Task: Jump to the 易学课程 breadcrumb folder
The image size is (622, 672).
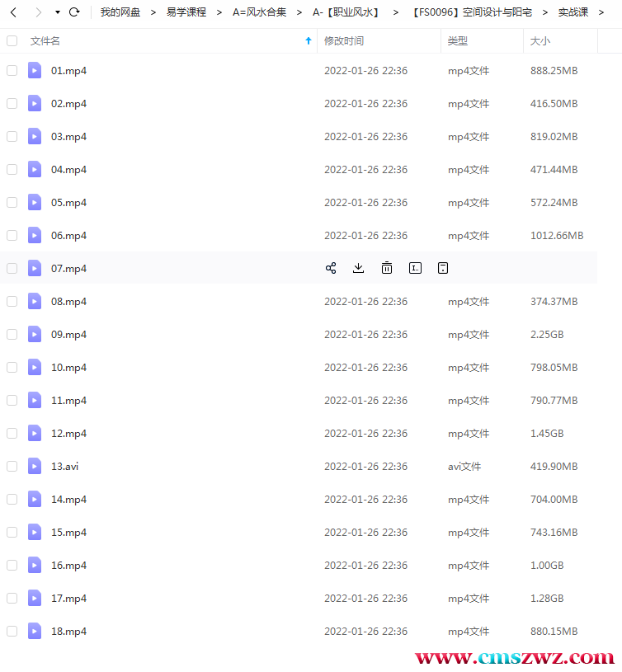Action: pos(186,12)
